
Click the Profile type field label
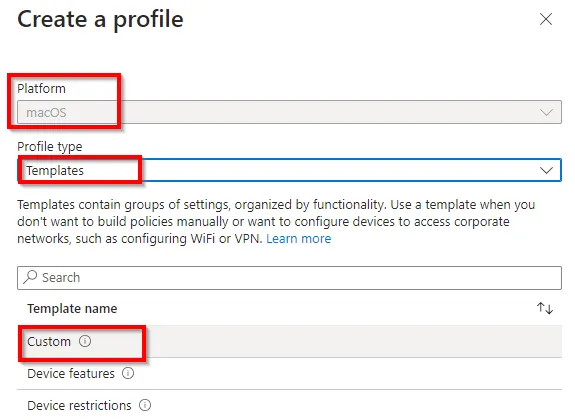coord(50,147)
